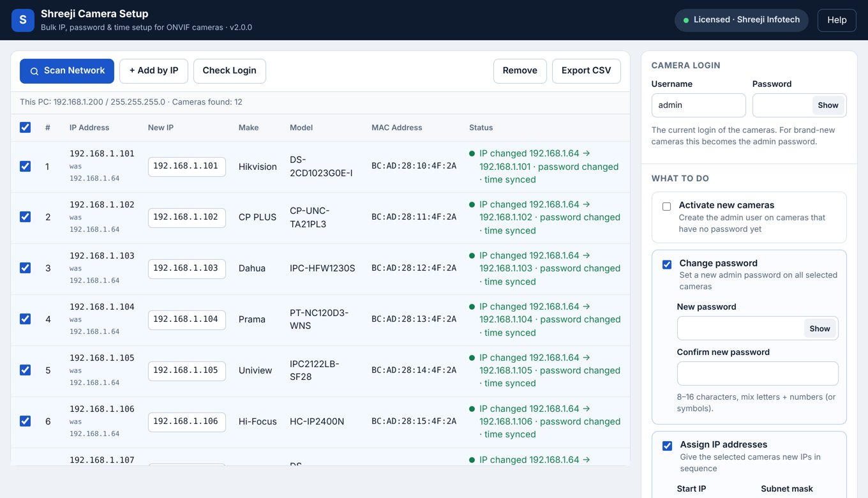Click the Licensed Shreeji Infotech badge
The image size is (868, 498).
click(x=742, y=20)
